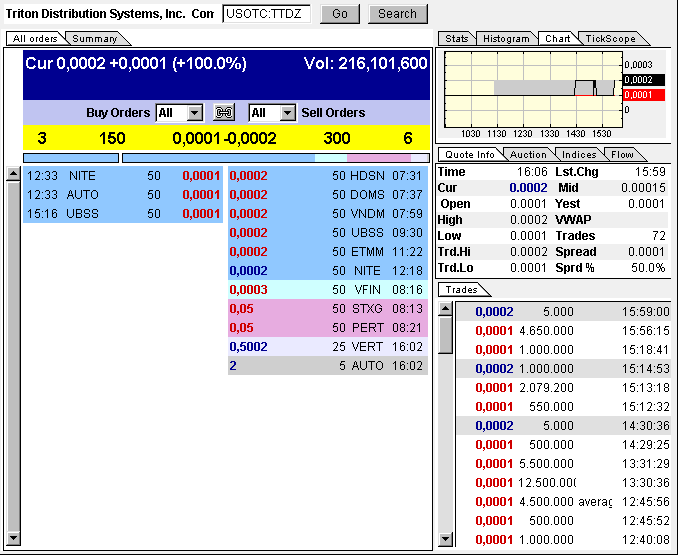
Task: Open the Sell Orders filter dropdown
Action: pos(287,113)
